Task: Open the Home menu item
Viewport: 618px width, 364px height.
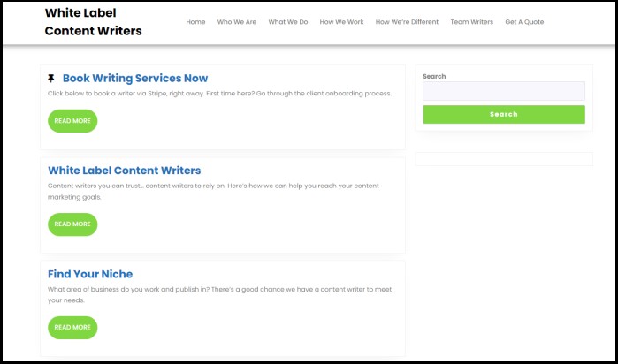Action: (195, 22)
